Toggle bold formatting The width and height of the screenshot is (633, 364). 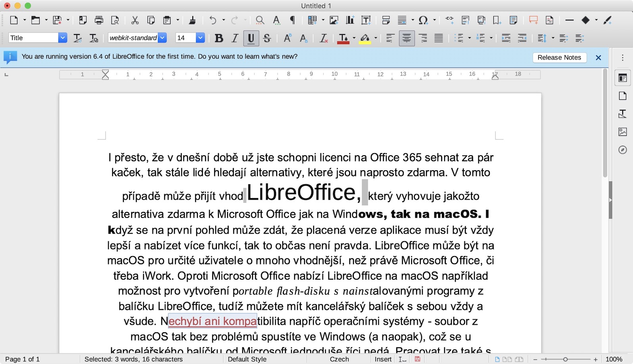[219, 38]
